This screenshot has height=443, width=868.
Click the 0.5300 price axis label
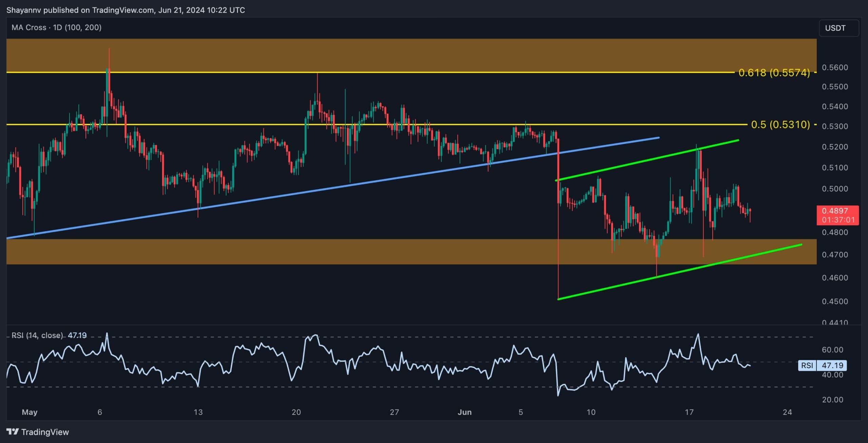click(x=835, y=126)
